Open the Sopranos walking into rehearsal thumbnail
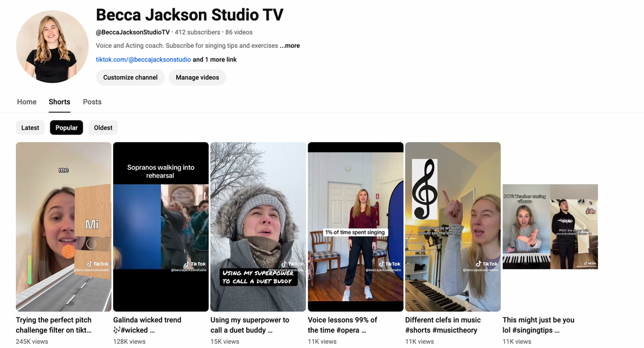The width and height of the screenshot is (644, 348). [161, 227]
